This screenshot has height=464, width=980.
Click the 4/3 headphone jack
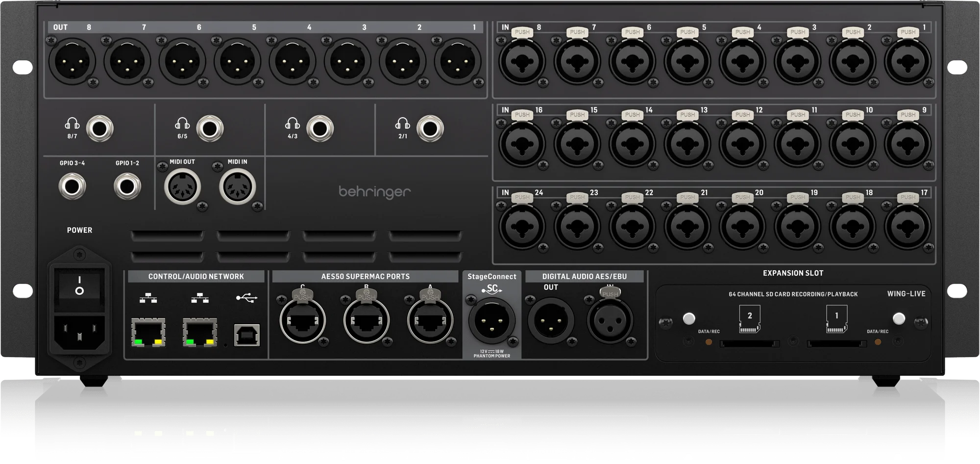pos(320,129)
